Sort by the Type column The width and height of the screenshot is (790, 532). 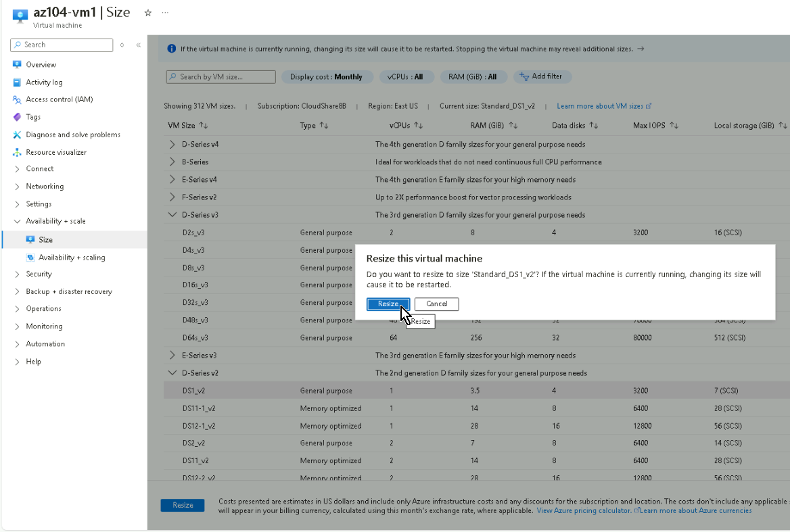[314, 125]
